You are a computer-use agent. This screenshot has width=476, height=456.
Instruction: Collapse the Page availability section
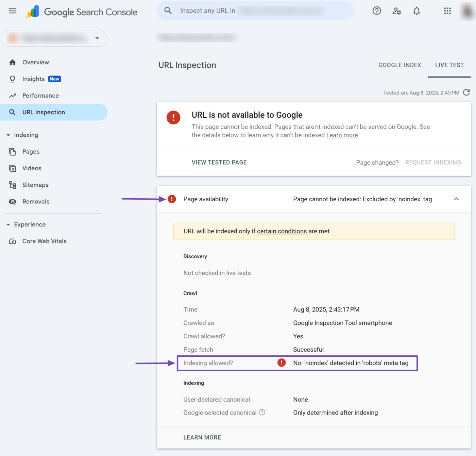tap(456, 199)
